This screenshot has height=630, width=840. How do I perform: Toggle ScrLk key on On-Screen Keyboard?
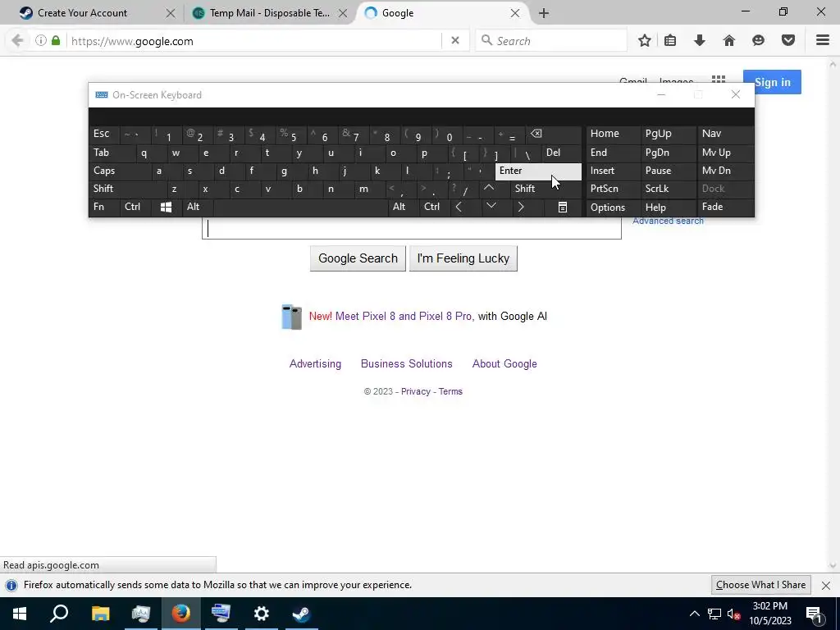pos(668,189)
